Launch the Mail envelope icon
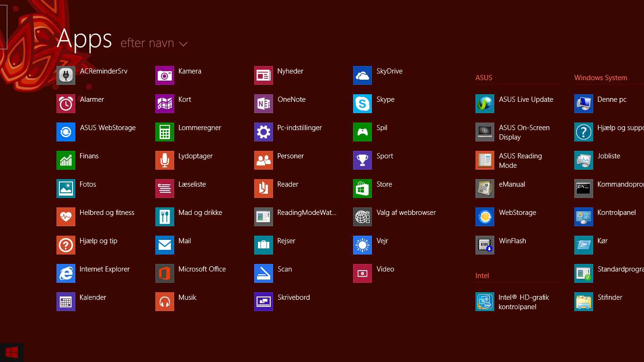This screenshot has width=644, height=362. 165,245
